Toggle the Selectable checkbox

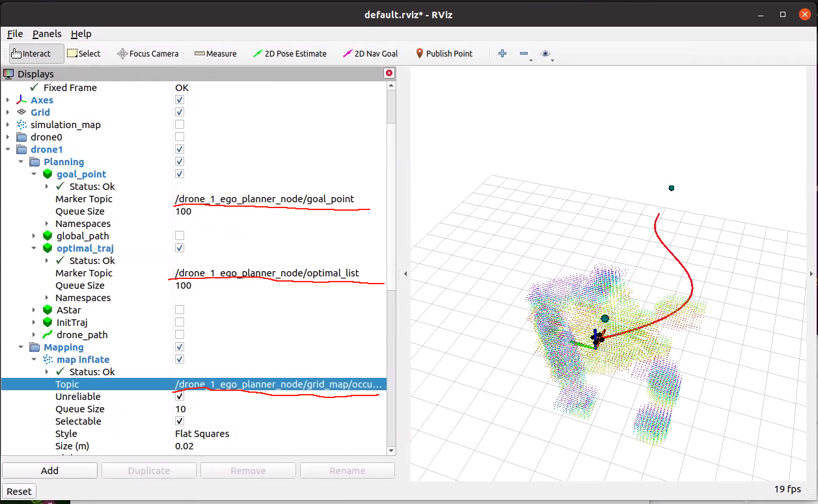[x=180, y=421]
